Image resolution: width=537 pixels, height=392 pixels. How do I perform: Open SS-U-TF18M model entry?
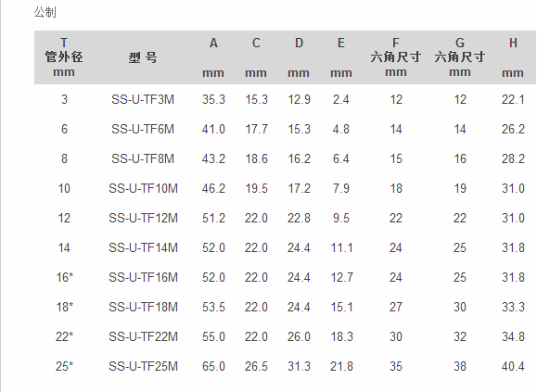click(143, 307)
